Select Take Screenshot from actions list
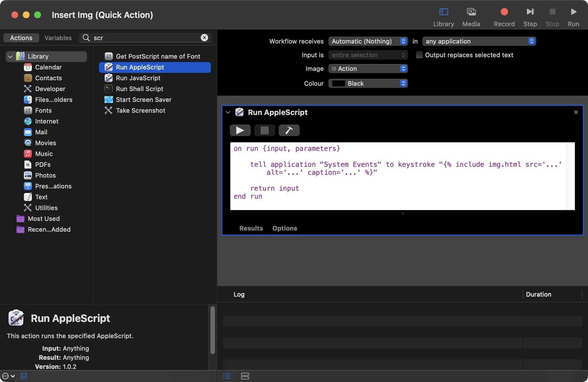588x382 pixels. click(140, 111)
